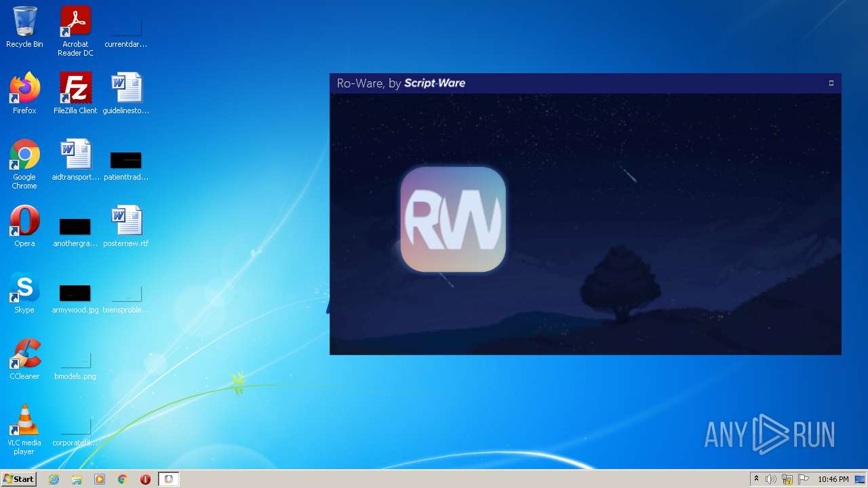868x488 pixels.
Task: Open the Recycle Bin icon
Action: pyautogui.click(x=24, y=27)
